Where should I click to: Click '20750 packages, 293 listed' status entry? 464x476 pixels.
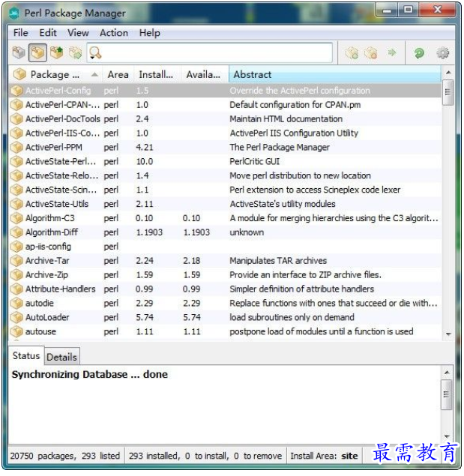[65, 456]
